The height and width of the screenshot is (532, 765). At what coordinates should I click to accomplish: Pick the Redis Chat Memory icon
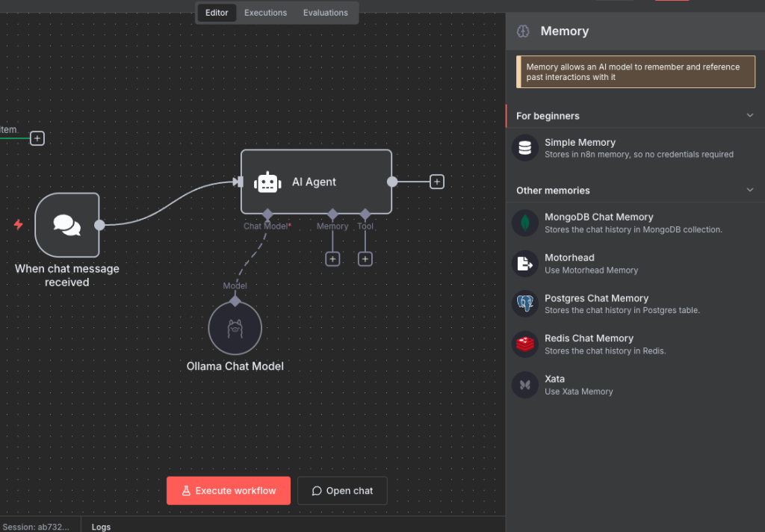click(525, 344)
